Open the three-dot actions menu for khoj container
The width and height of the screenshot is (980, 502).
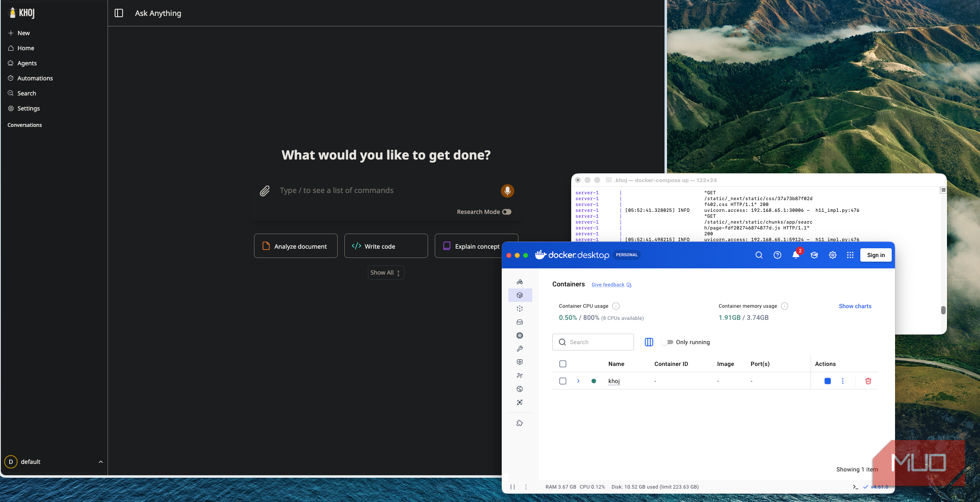pos(843,381)
